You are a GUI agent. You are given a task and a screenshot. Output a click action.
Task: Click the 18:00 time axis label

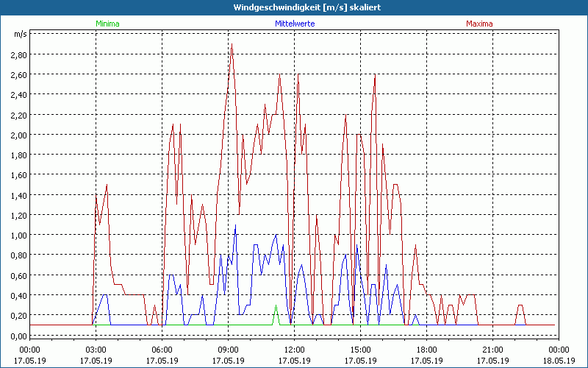(426, 350)
